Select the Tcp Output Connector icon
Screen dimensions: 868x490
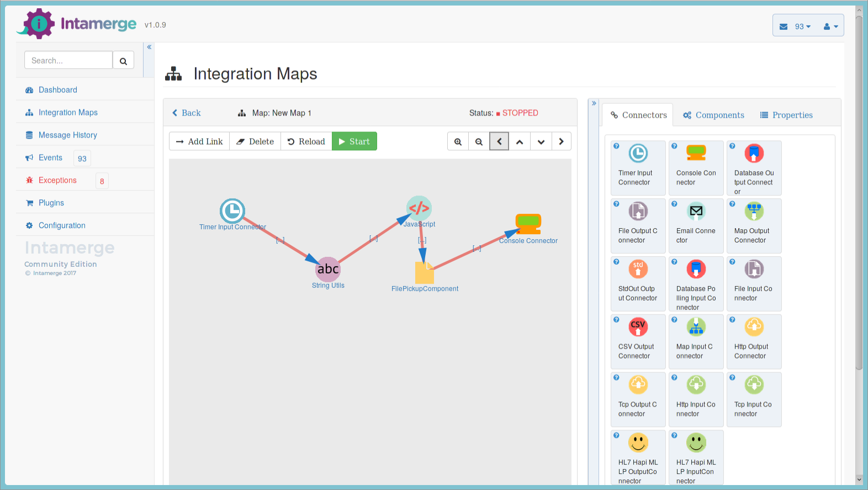coord(638,384)
